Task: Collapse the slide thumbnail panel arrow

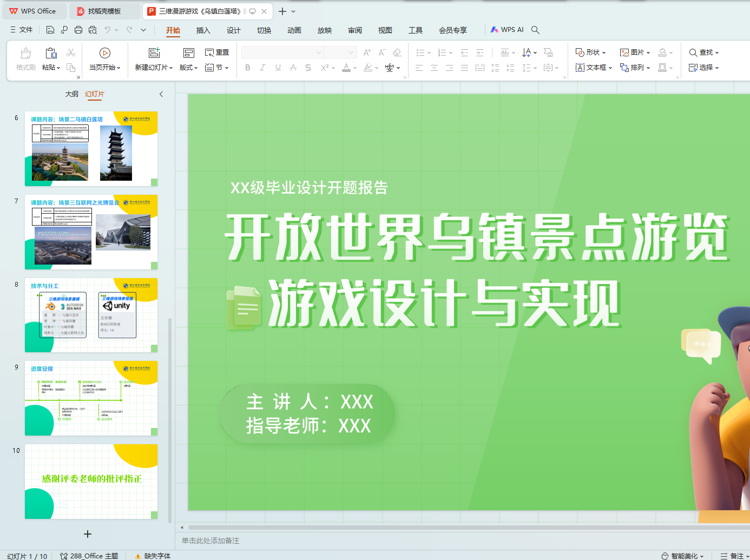Action: pos(161,94)
